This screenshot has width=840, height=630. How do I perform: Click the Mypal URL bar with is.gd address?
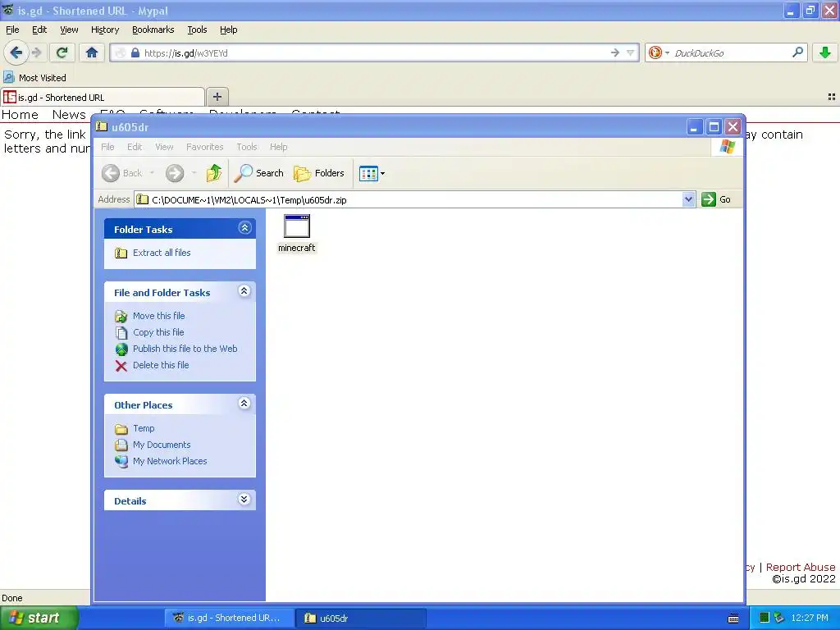[x=375, y=53]
